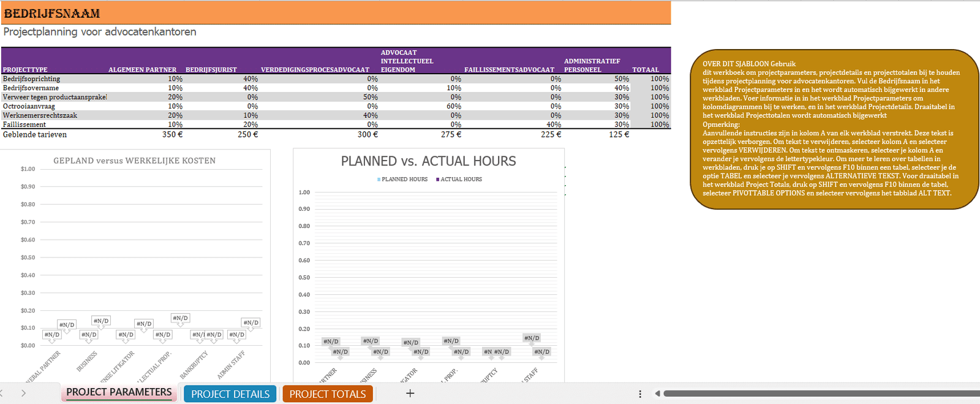Click the BUSINESS category label in cost chart
This screenshot has width=980, height=404.
[87, 362]
